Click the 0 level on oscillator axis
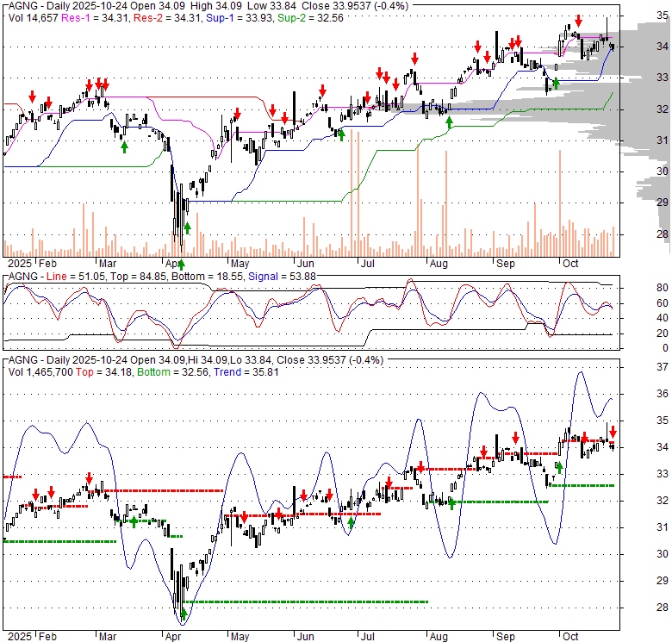This screenshot has width=672, height=642. coord(665,348)
